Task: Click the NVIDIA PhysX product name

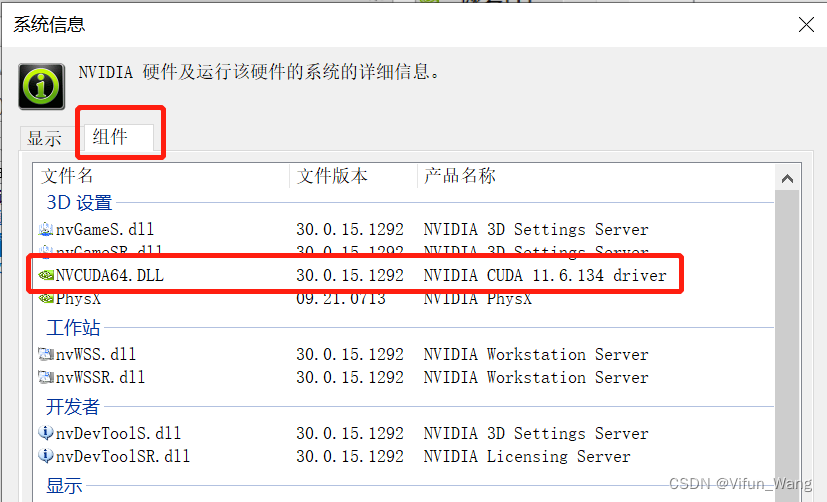Action: [x=477, y=298]
